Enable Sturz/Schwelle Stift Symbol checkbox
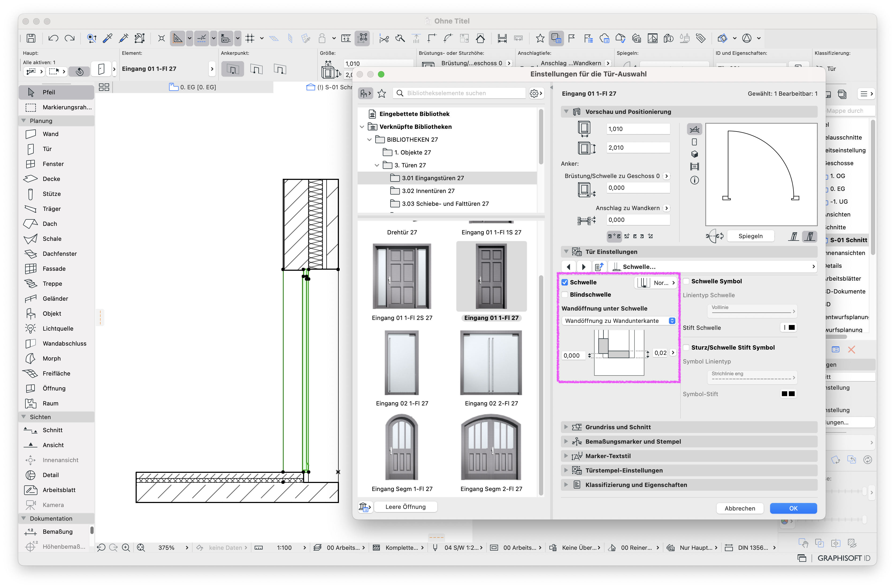895x588 pixels. [x=686, y=347]
